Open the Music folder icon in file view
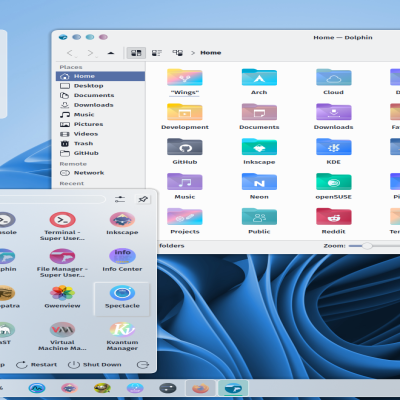This screenshot has height=400, width=400. coord(185,182)
